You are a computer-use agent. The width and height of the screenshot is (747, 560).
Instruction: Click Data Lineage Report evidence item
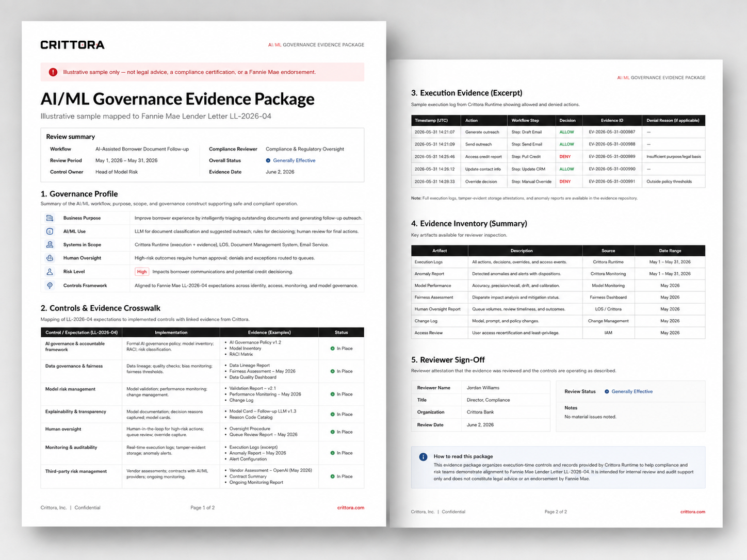[x=249, y=366]
